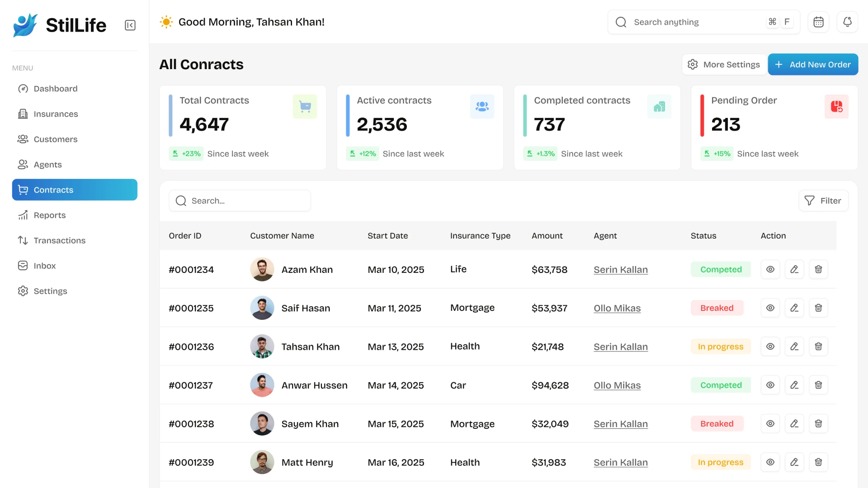
Task: Open the Reports chart icon
Action: coord(23,215)
